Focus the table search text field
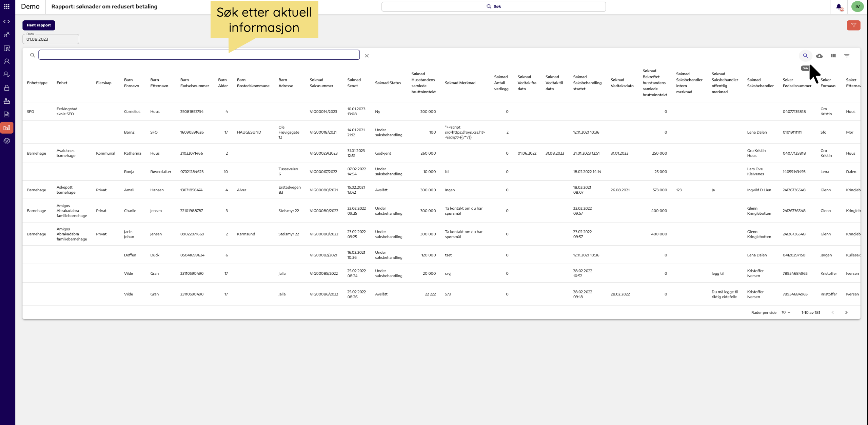Screen dimensions: 868x425 [199, 55]
